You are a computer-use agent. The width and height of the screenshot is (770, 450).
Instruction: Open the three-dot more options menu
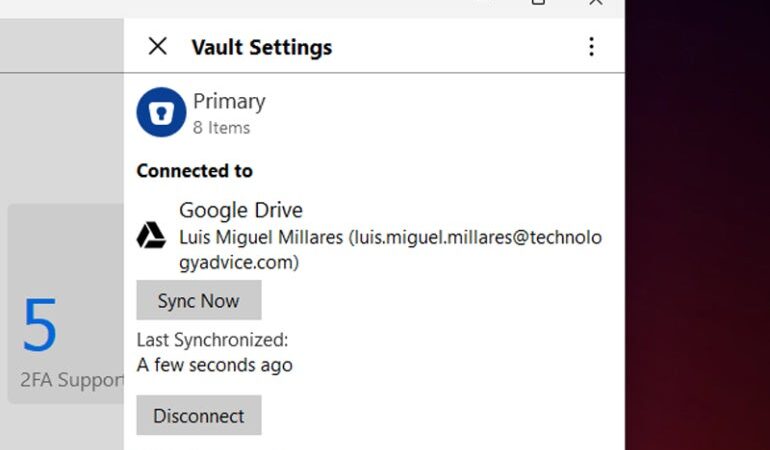point(591,46)
